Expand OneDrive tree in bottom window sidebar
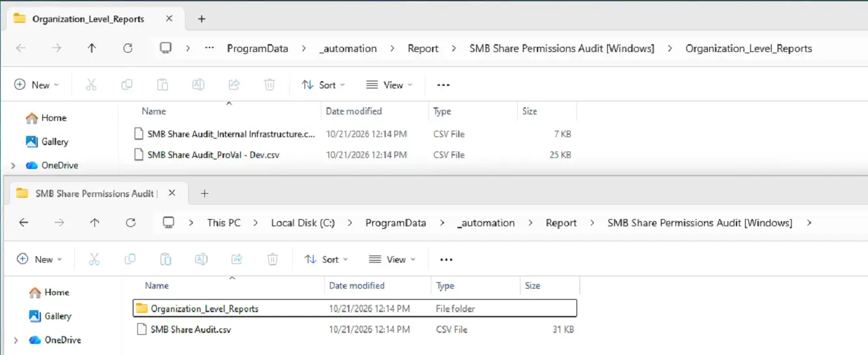Image resolution: width=868 pixels, height=355 pixels. (16, 340)
